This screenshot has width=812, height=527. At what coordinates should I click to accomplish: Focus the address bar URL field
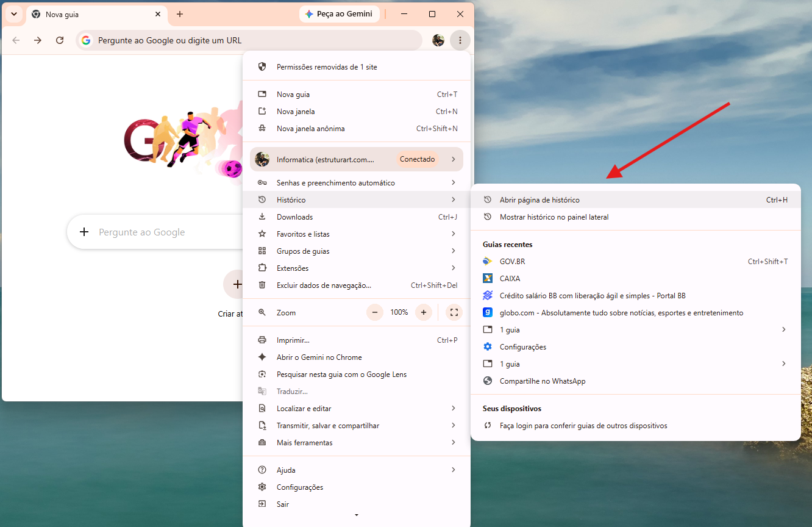pos(249,40)
